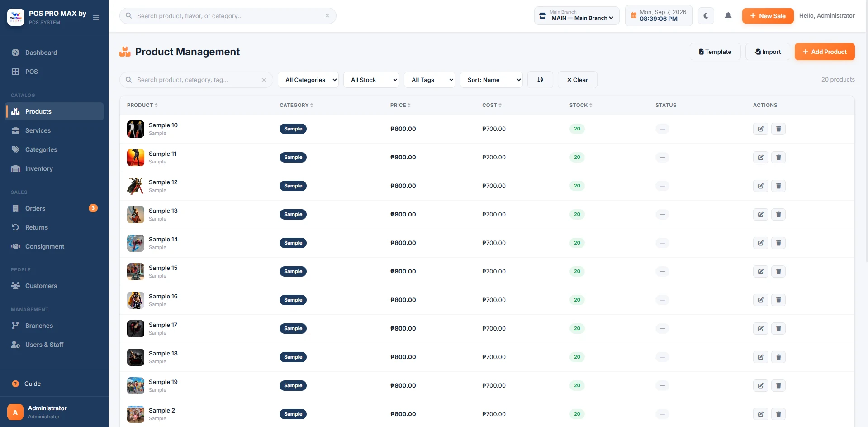Edit Sample 18 using the pencil icon
This screenshot has height=427, width=868.
(760, 357)
